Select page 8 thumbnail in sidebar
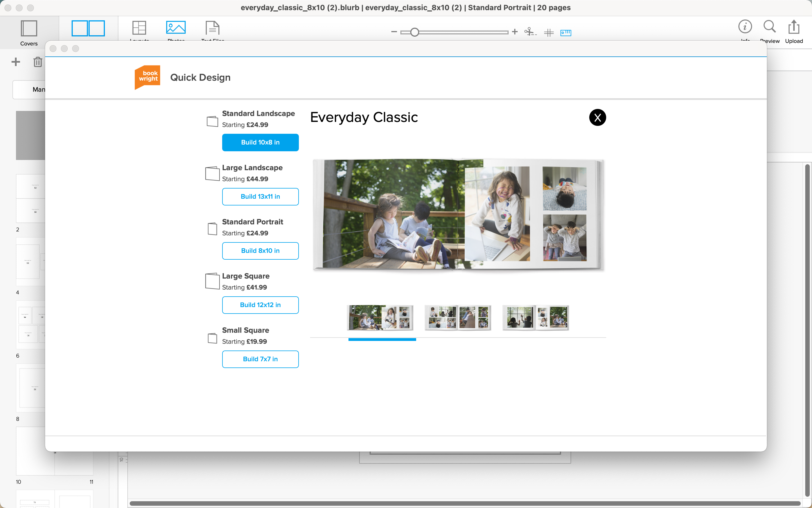Viewport: 812px width, 508px height. tap(30, 388)
